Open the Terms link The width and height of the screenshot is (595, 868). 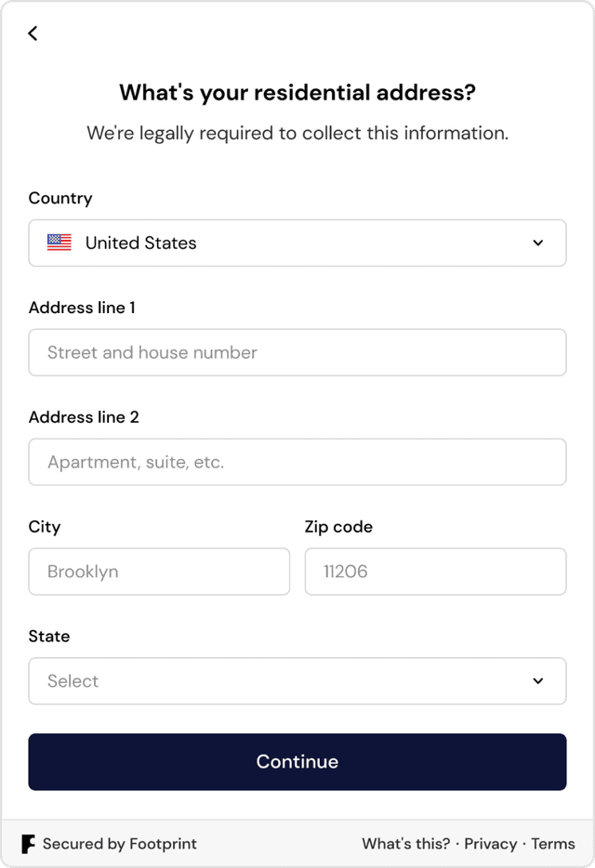click(x=553, y=844)
